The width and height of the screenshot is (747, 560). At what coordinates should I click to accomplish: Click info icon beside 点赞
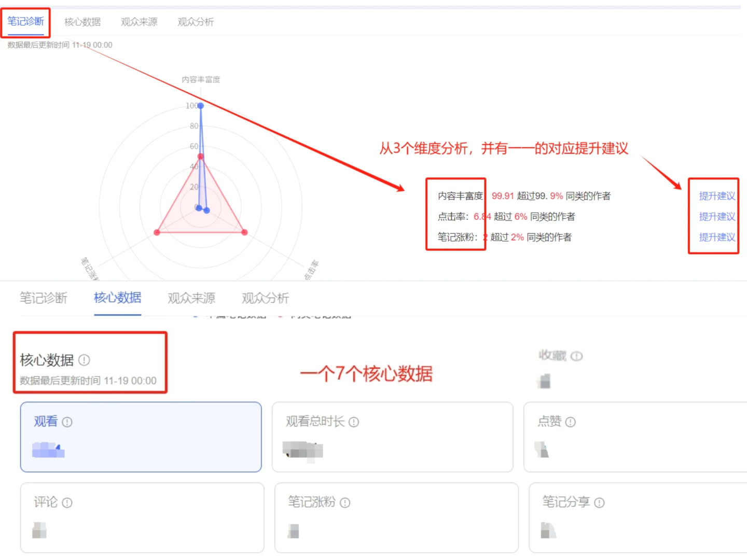(571, 422)
